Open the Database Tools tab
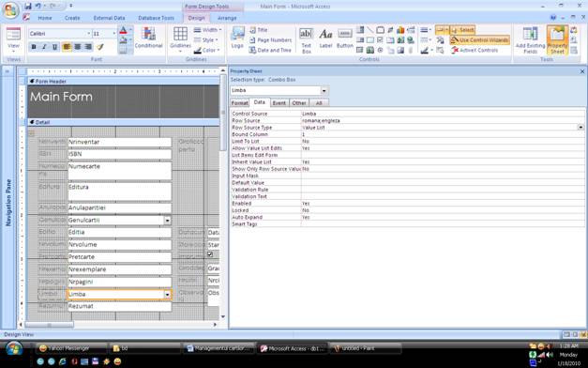This screenshot has height=368, width=588. pyautogui.click(x=156, y=18)
